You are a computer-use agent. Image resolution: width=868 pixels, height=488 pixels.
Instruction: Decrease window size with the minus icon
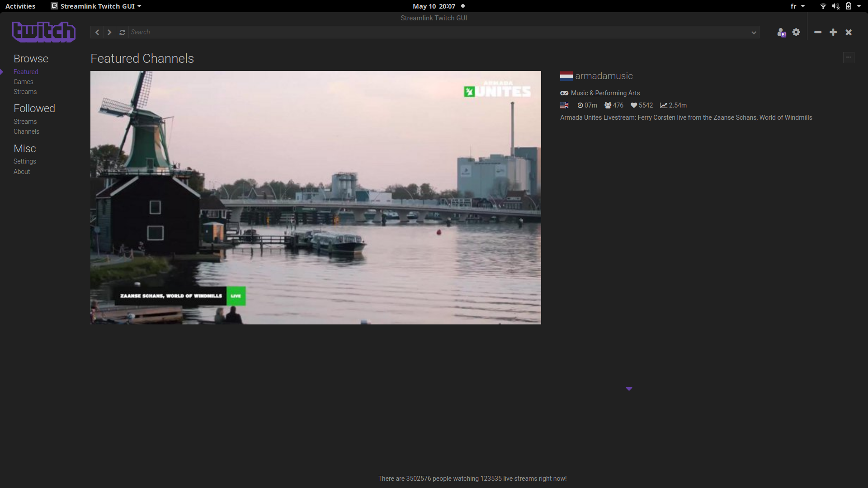coord(817,32)
